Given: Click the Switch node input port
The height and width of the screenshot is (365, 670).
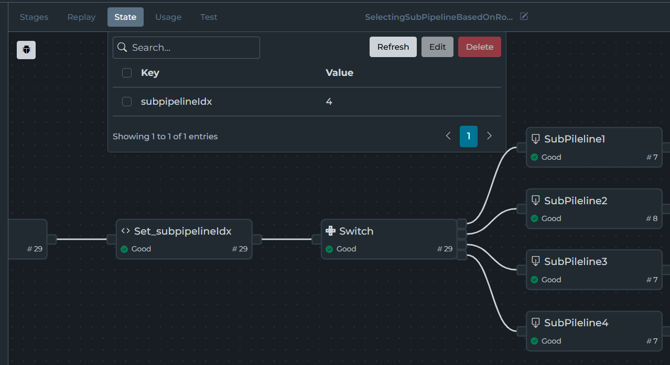Looking at the screenshot, I should pyautogui.click(x=317, y=239).
